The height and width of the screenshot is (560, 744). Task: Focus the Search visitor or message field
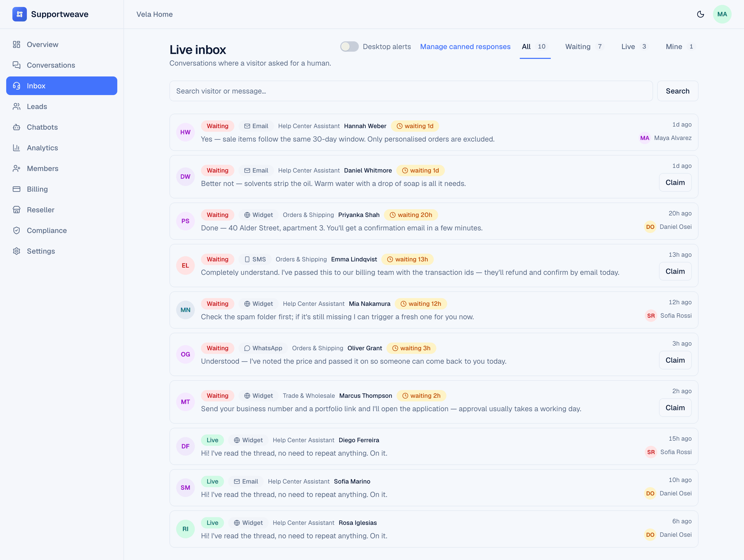pyautogui.click(x=411, y=91)
